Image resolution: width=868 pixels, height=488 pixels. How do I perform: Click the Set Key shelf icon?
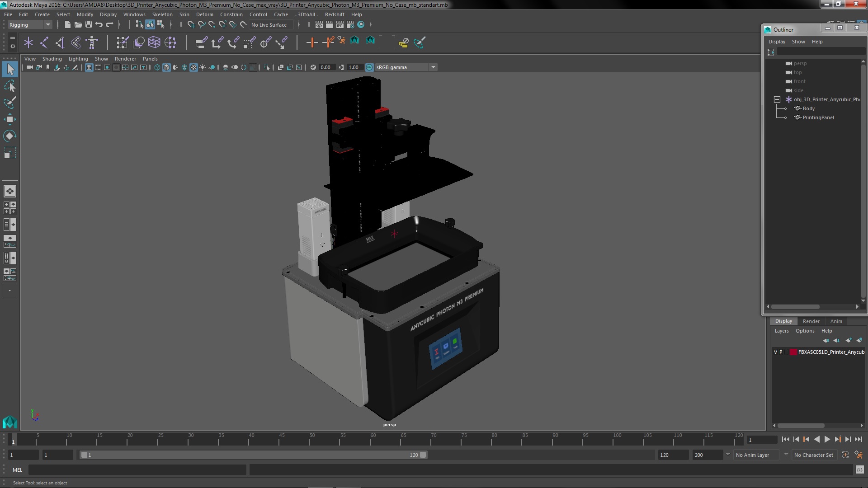(312, 42)
